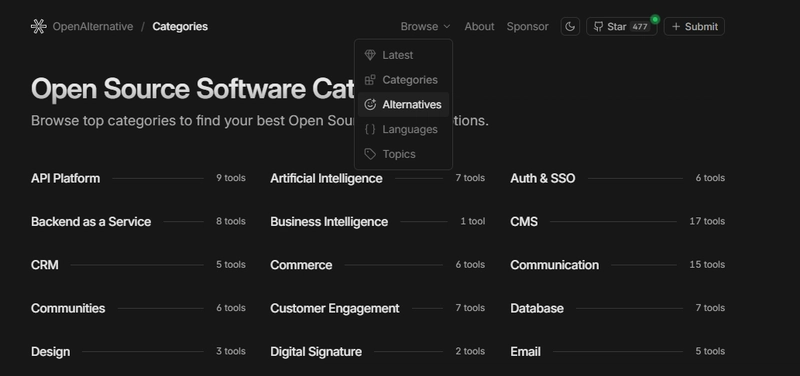Screen dimensions: 800x376
Task: Click the Topics tag icon
Action: pyautogui.click(x=370, y=154)
